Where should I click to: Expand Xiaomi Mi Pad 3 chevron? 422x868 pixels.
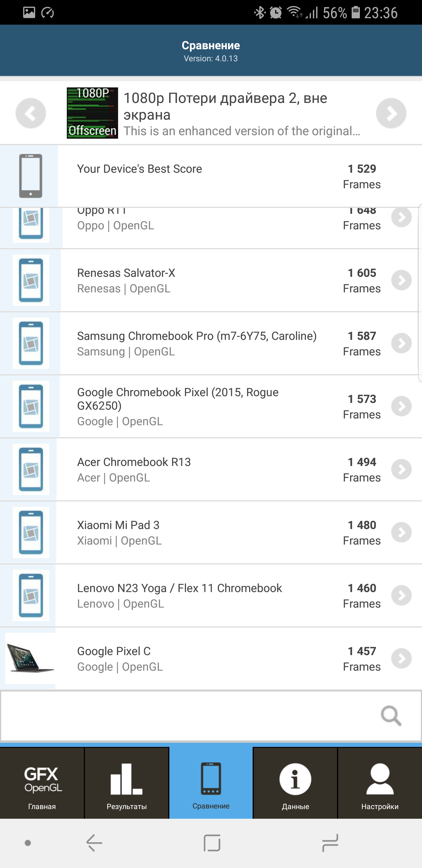[401, 532]
